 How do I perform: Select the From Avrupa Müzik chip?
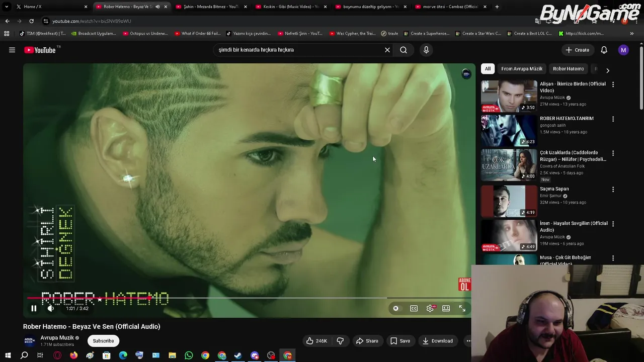coord(522,69)
